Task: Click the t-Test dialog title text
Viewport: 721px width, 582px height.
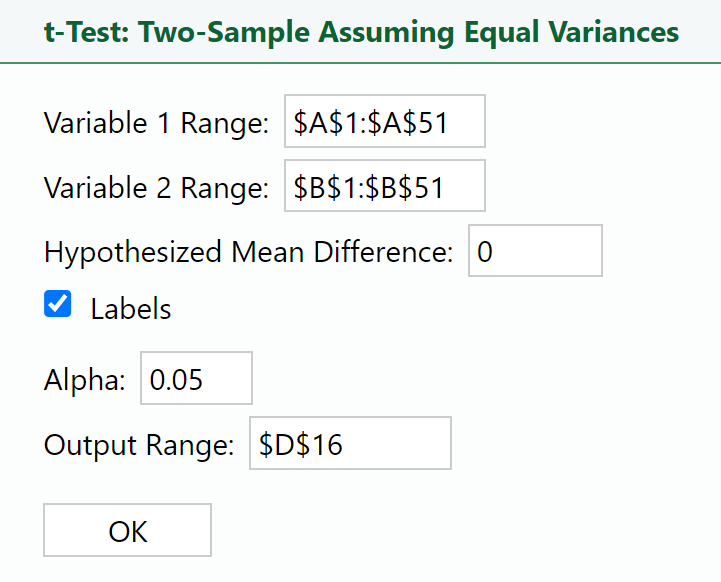Action: (361, 31)
